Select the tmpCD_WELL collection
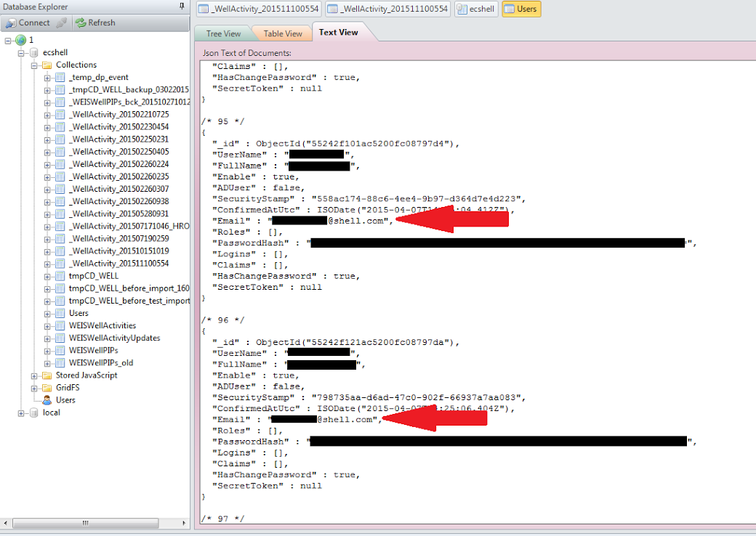Viewport: 756px width, 536px height. [x=93, y=276]
